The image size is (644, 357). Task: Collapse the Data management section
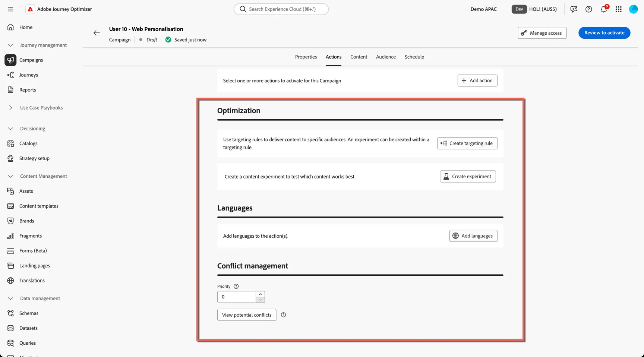coord(10,298)
